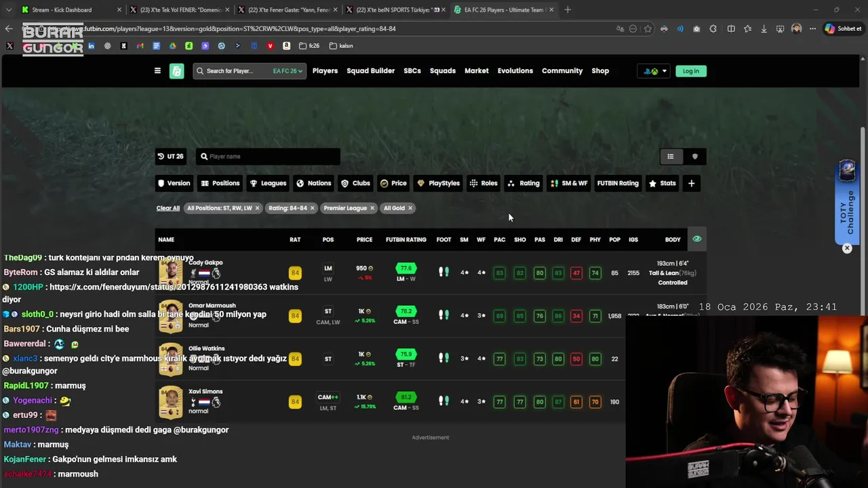
Task: Close the TOTY Challenge side banner
Action: 847,249
